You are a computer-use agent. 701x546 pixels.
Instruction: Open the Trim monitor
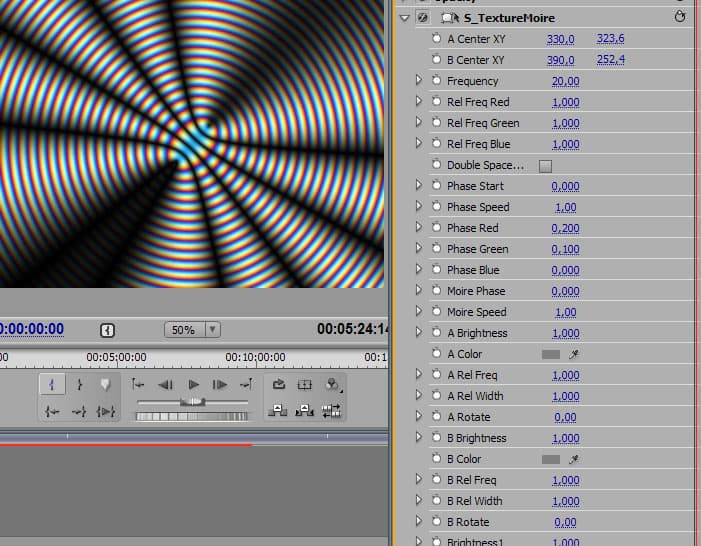pyautogui.click(x=331, y=411)
